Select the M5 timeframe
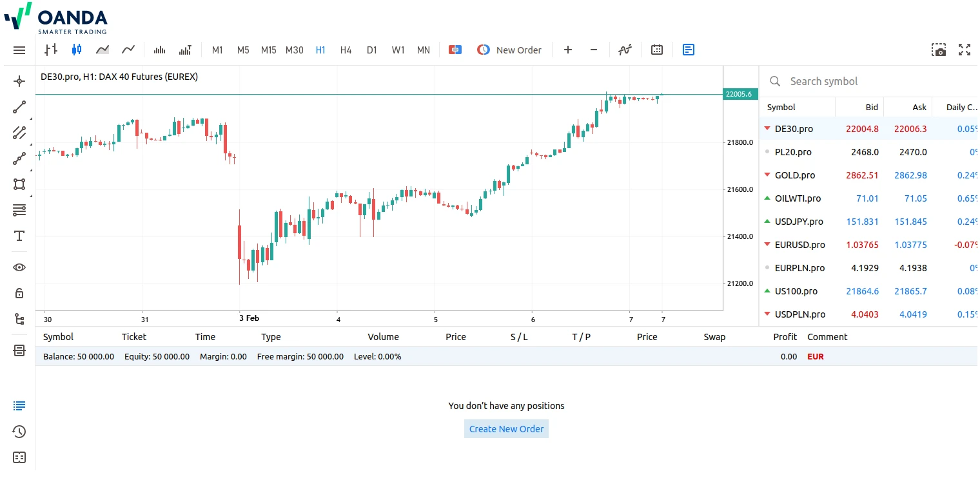Viewport: 980px width, 487px height. (243, 50)
